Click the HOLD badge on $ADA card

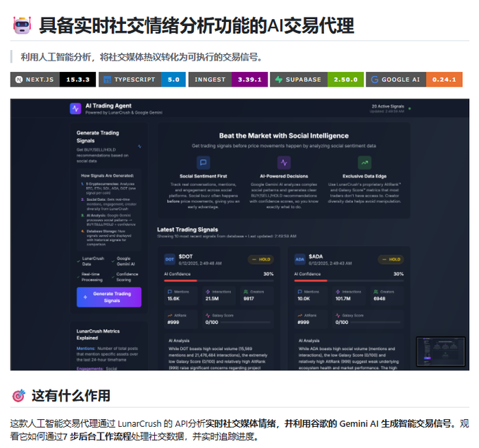(391, 259)
